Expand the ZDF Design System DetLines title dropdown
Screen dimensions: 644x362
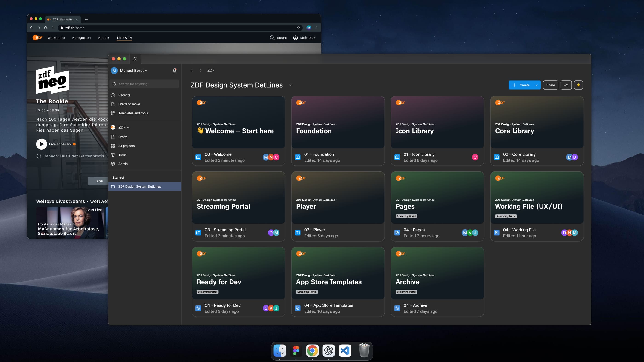290,85
